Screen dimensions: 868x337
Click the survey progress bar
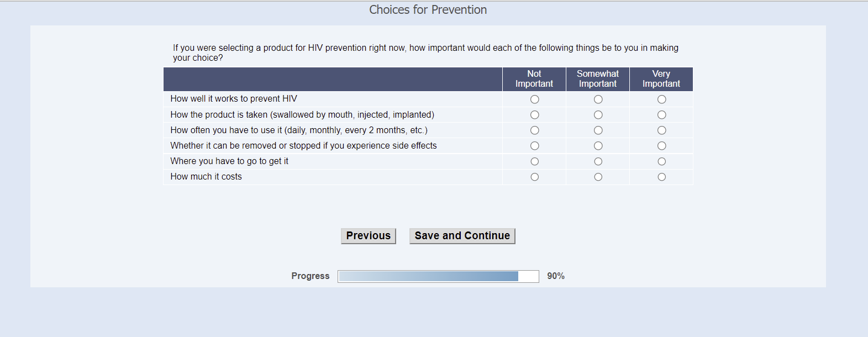(x=438, y=276)
